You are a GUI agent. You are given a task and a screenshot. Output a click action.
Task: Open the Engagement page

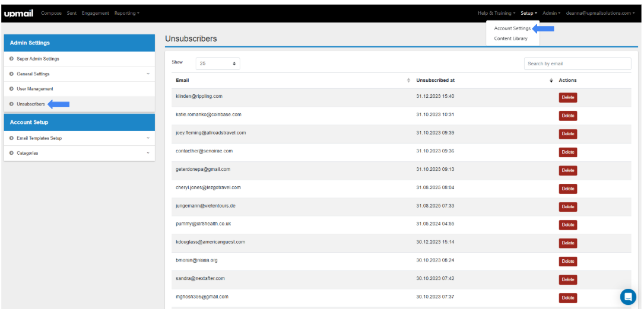96,13
